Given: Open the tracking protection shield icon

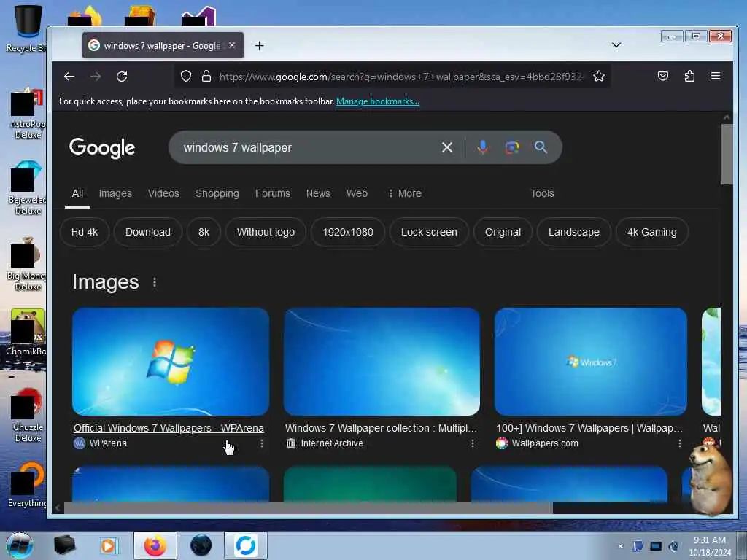Looking at the screenshot, I should (x=186, y=76).
